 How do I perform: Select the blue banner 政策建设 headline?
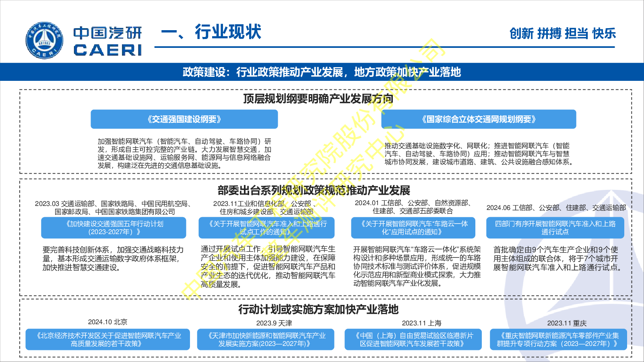322,72
